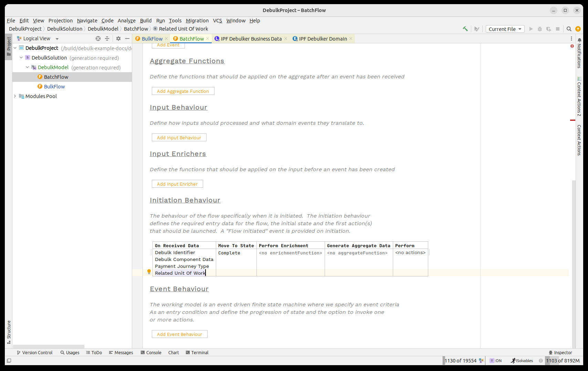Toggle the type system T:ON indicator
Screen dimensions: 588x371
(x=496, y=361)
